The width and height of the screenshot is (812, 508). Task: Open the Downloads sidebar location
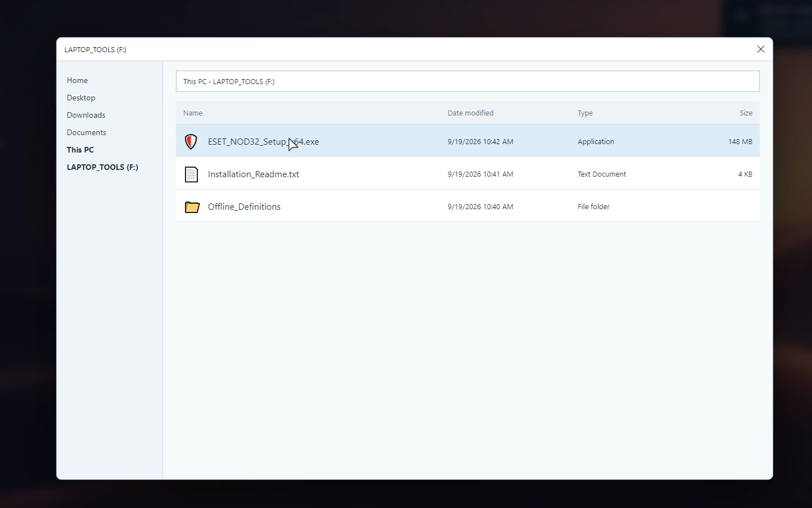click(x=86, y=115)
